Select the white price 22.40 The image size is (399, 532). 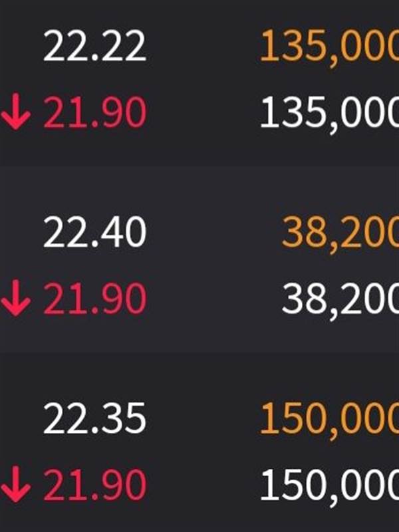coord(94,234)
